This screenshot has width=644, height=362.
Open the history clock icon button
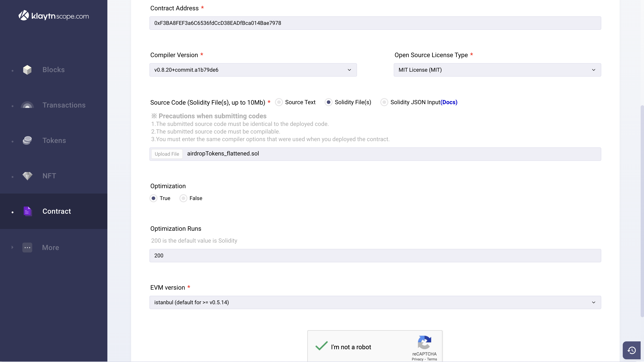(631, 350)
